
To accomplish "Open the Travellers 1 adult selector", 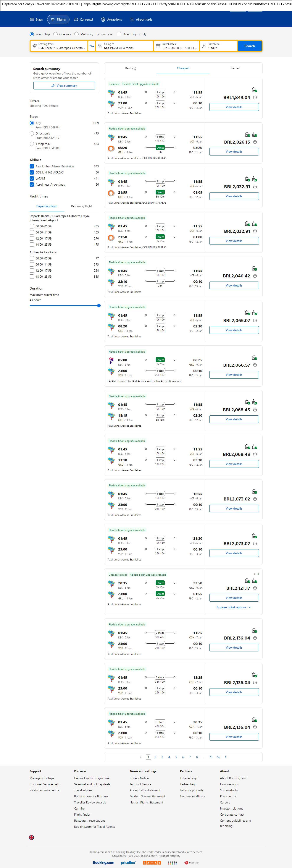I will coord(218,46).
